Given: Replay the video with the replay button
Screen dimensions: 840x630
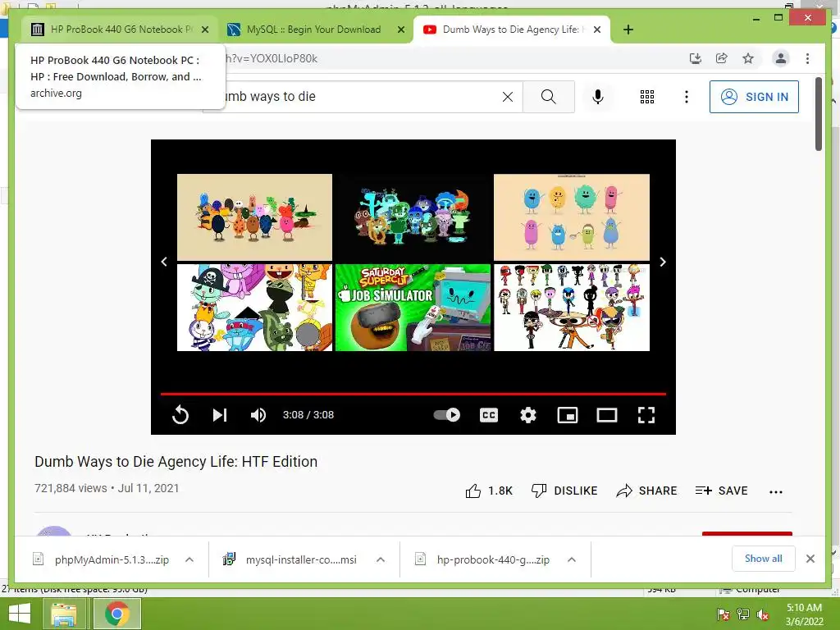Looking at the screenshot, I should (180, 415).
